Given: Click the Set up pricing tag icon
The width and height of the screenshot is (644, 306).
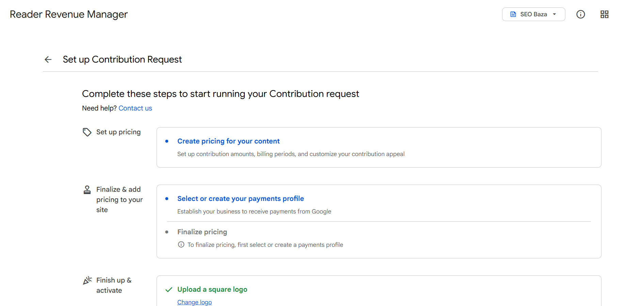Looking at the screenshot, I should pos(87,132).
